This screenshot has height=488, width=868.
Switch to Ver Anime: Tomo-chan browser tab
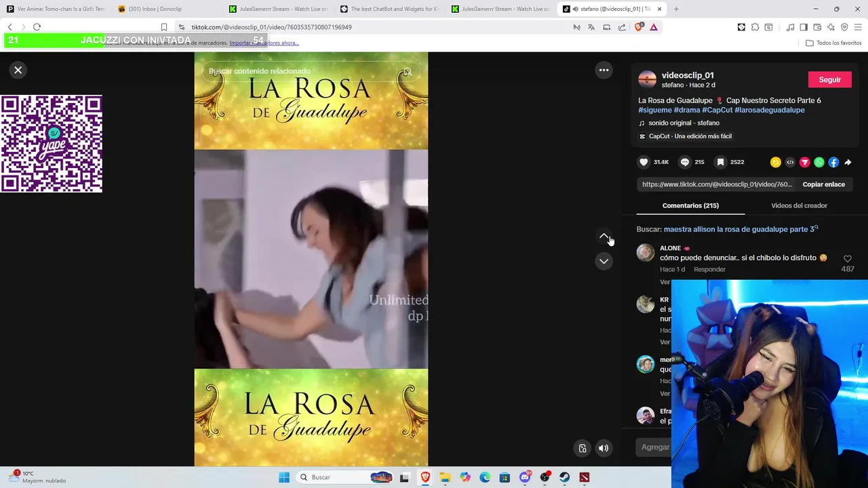(56, 9)
